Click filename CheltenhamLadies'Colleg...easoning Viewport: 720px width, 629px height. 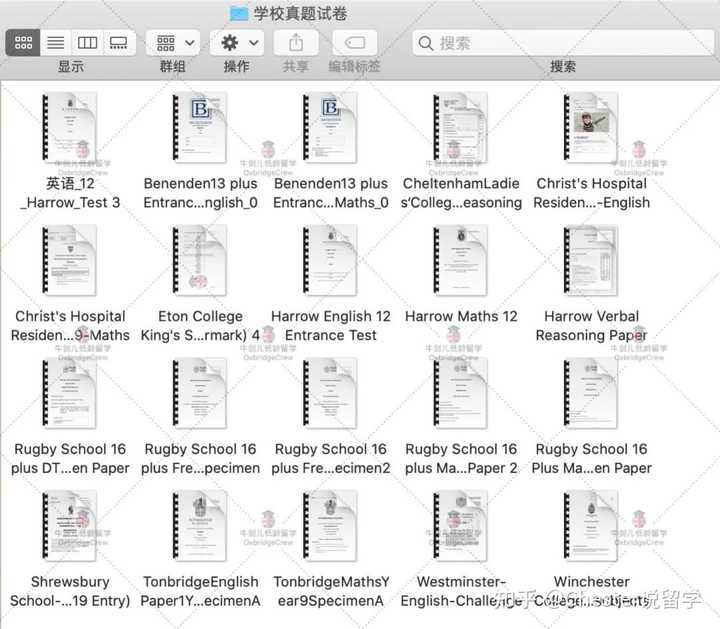pyautogui.click(x=461, y=193)
